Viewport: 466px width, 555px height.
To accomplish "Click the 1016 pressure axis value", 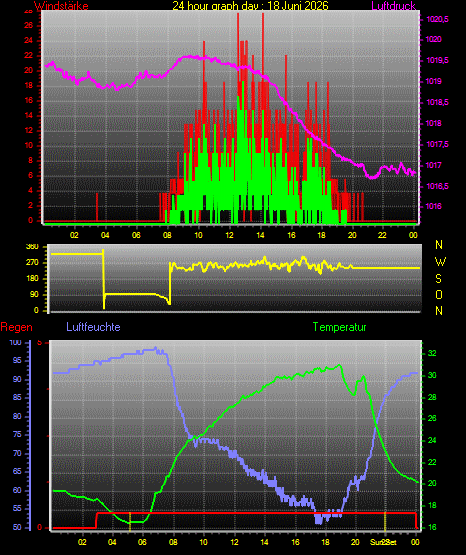I will click(x=434, y=206).
